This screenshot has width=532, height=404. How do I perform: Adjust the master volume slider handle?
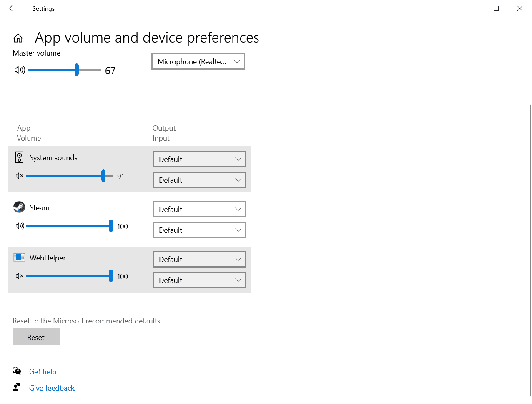click(76, 70)
